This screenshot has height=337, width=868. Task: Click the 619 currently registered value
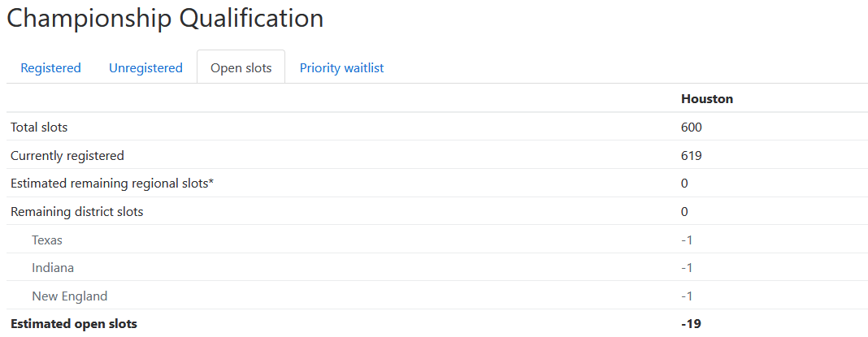(x=692, y=155)
